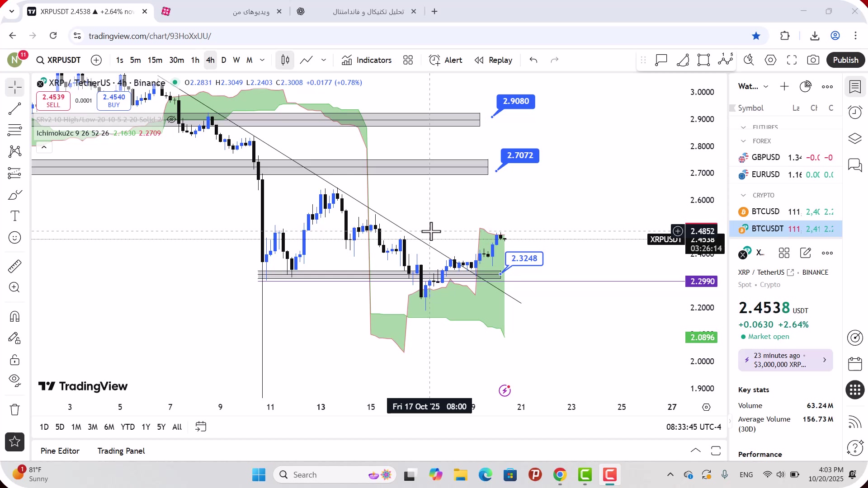
Task: Set date range to 1M
Action: point(76,427)
